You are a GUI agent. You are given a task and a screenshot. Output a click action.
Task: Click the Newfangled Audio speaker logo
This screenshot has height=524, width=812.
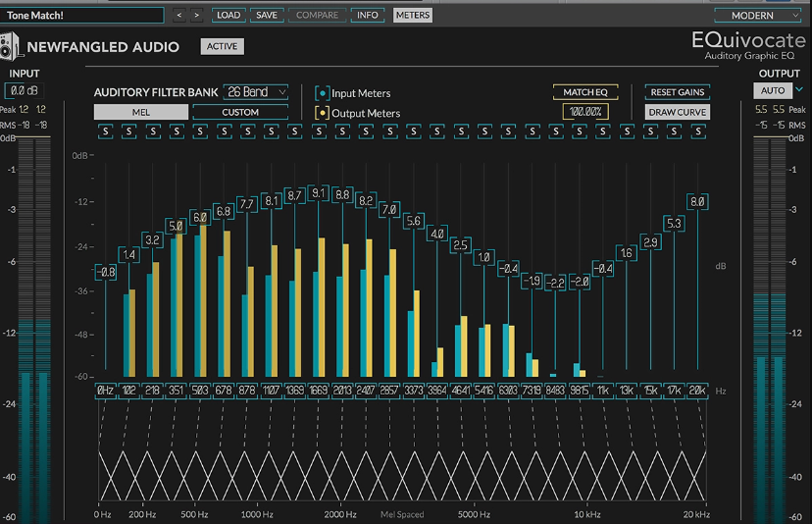10,47
